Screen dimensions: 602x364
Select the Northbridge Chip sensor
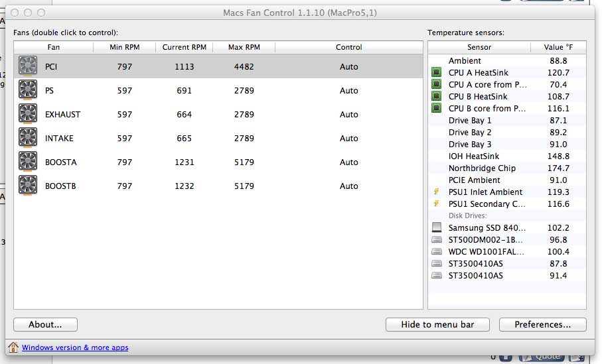tap(507, 168)
